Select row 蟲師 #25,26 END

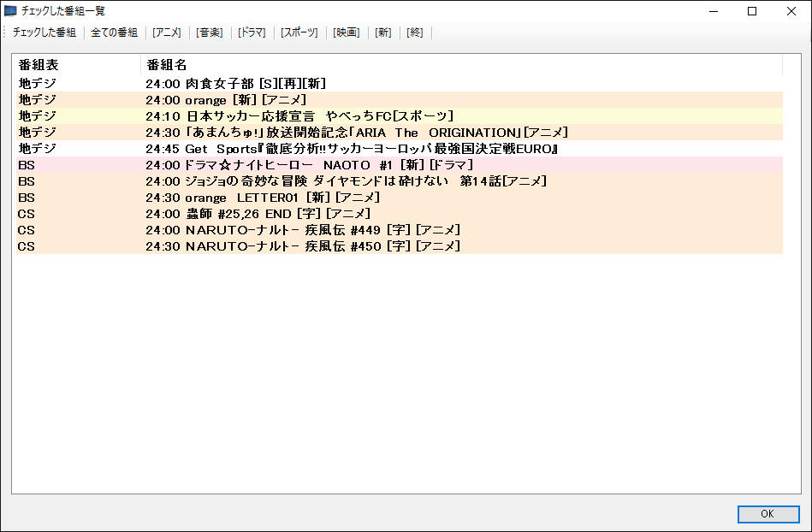[x=400, y=214]
